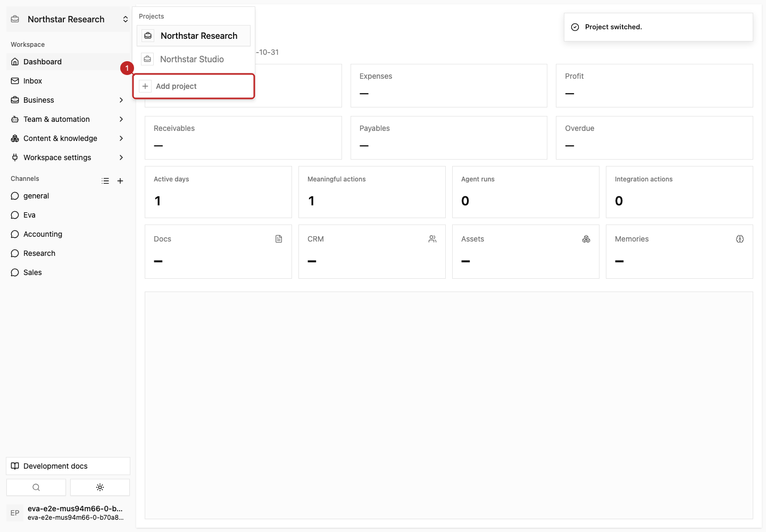Expand the Content & knowledge chevron
Screen dimensions: 766x532
[x=121, y=138]
